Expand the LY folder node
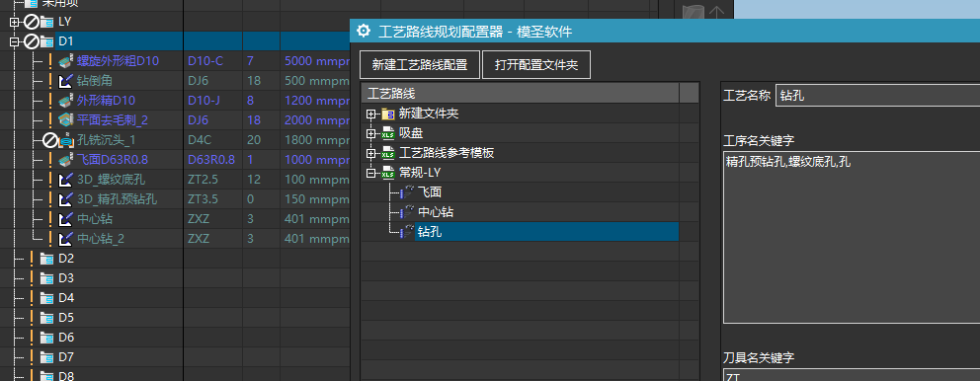980x381 pixels. tap(15, 22)
